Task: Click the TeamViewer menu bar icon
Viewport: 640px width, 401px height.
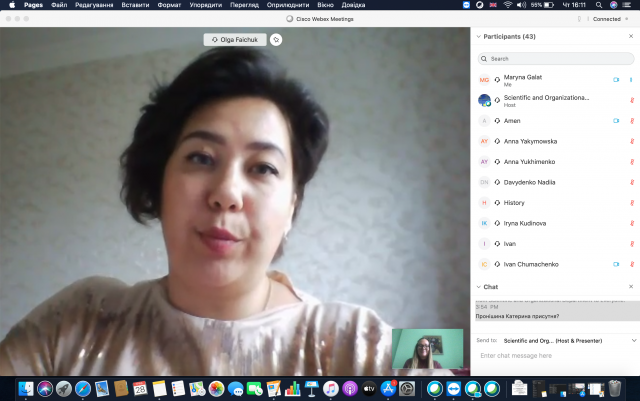Action: coord(466,5)
